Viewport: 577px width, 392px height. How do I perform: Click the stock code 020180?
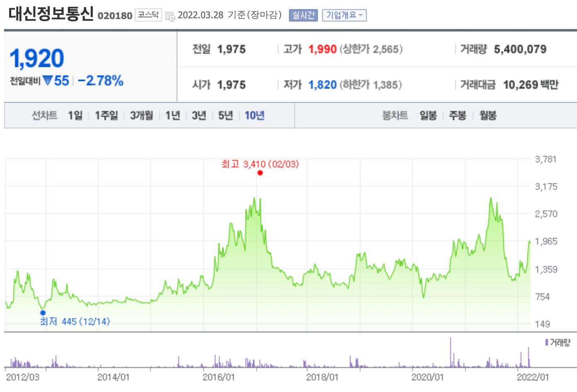click(x=115, y=16)
